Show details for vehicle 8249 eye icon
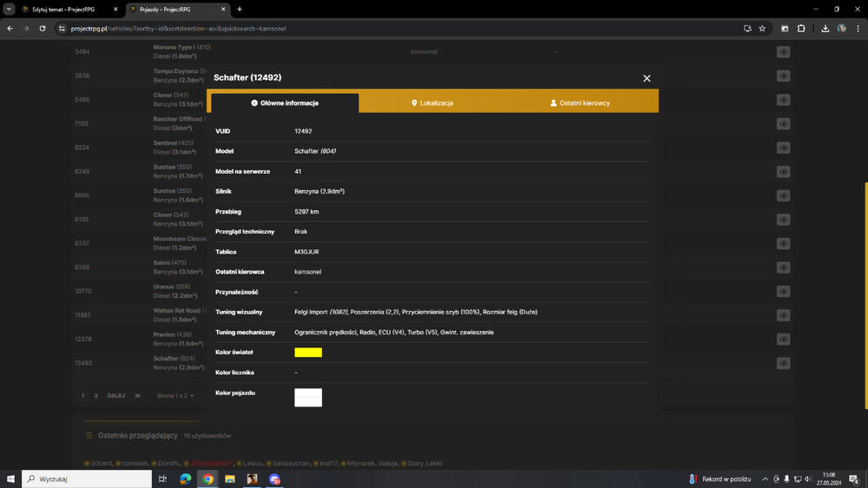 783,172
